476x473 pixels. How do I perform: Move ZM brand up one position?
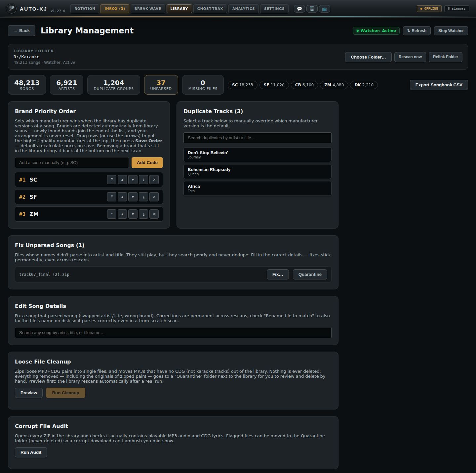click(x=122, y=214)
